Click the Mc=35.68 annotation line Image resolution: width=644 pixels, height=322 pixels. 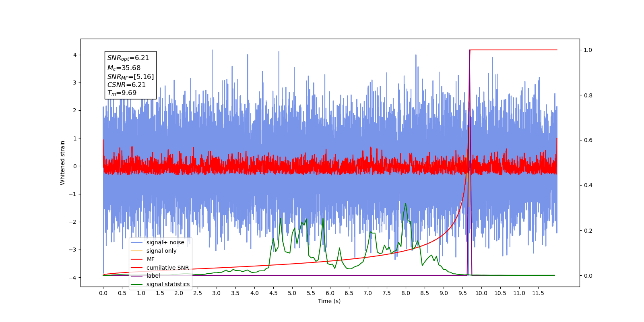(x=124, y=68)
